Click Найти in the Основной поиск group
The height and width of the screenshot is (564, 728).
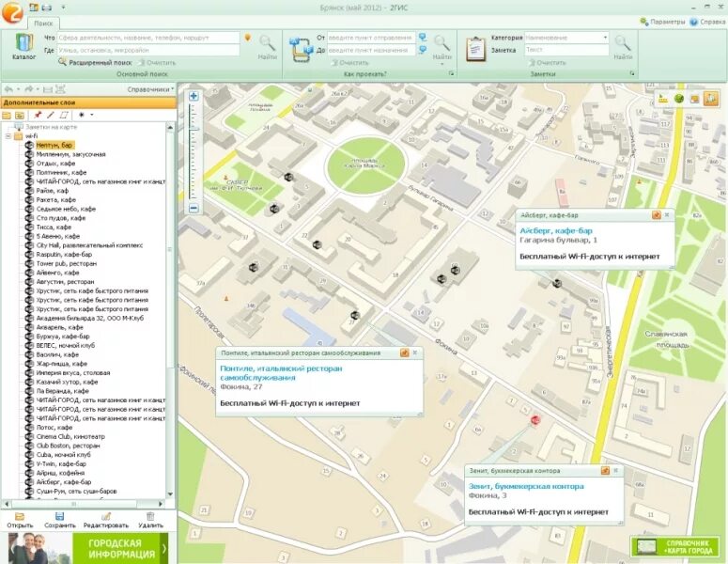268,47
